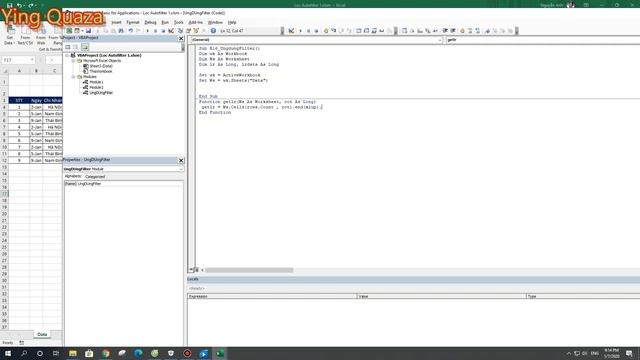Viewport: 640px width, 360px height.
Task: Click the Set wk = ActiveWorkbook code line
Action: (229, 75)
